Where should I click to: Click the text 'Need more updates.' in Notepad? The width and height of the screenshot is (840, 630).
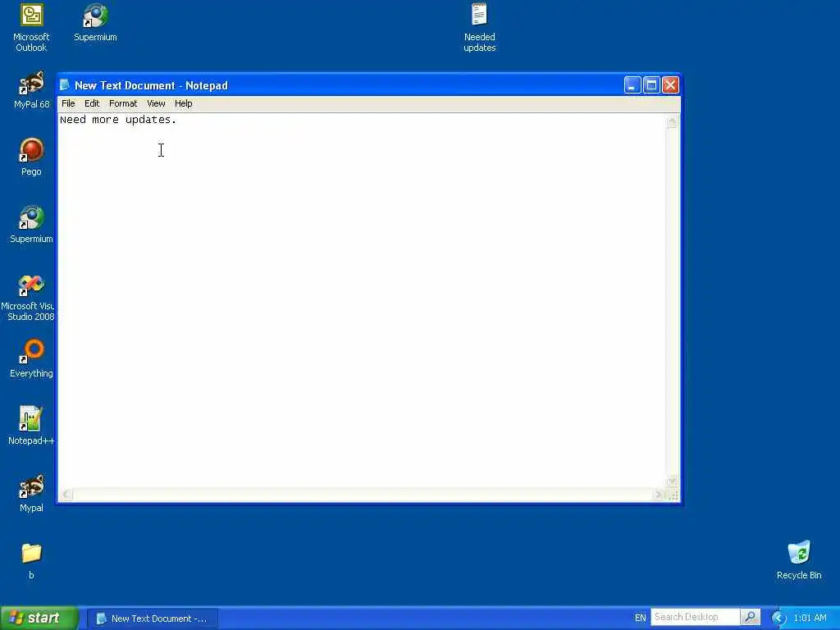(x=118, y=120)
